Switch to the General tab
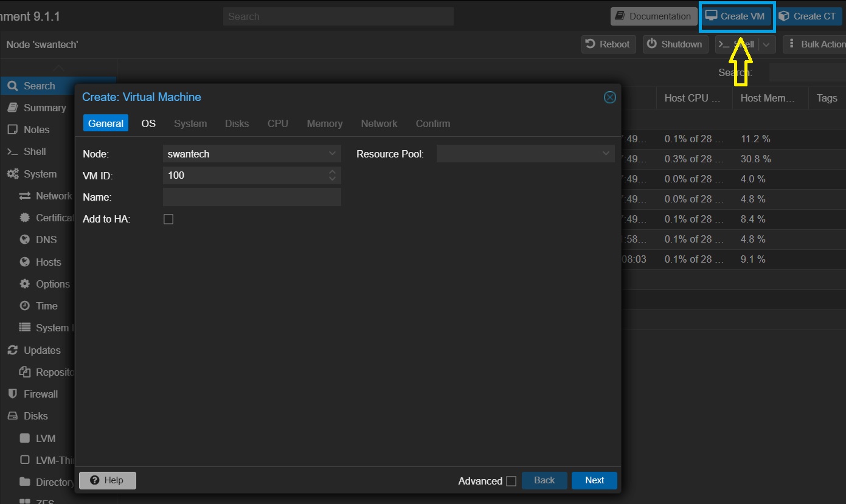The height and width of the screenshot is (504, 846). pos(106,123)
